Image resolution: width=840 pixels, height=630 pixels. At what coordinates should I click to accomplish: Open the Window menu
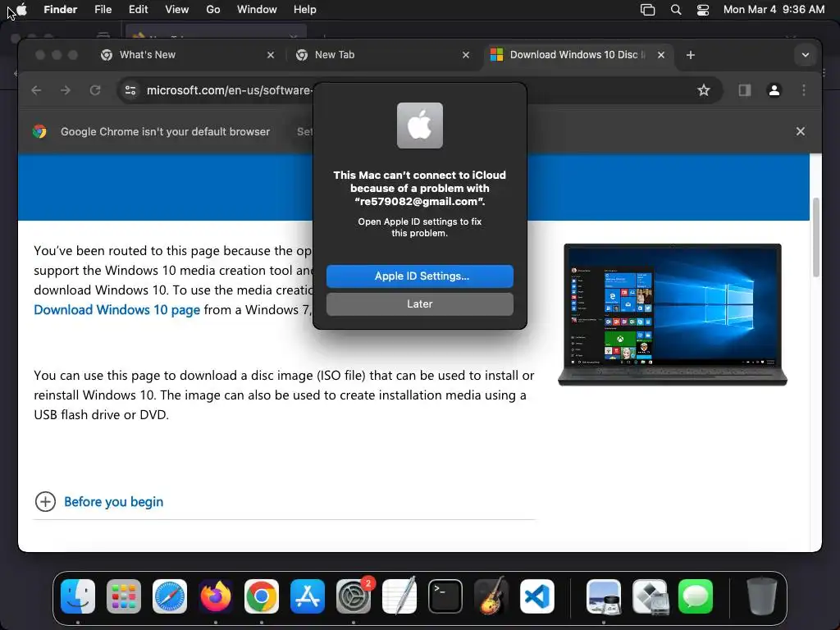point(257,10)
